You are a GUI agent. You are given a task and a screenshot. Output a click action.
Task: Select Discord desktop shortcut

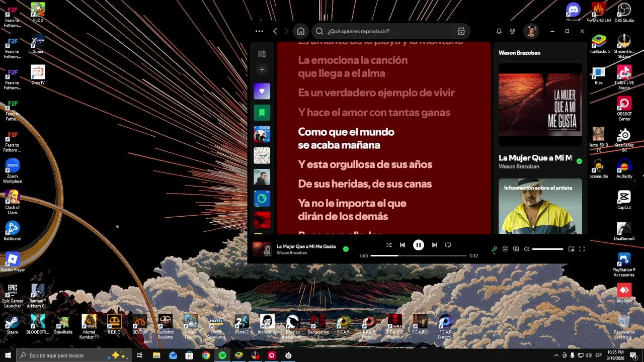click(x=573, y=12)
